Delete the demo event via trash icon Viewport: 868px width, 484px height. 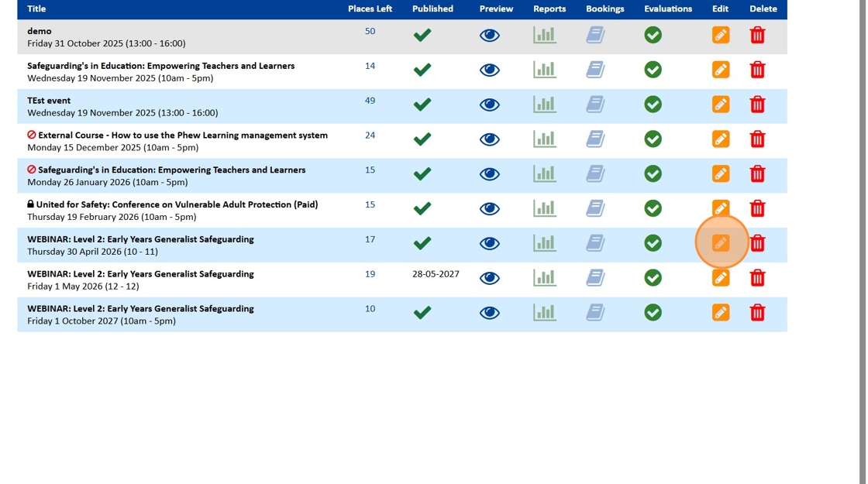click(757, 35)
